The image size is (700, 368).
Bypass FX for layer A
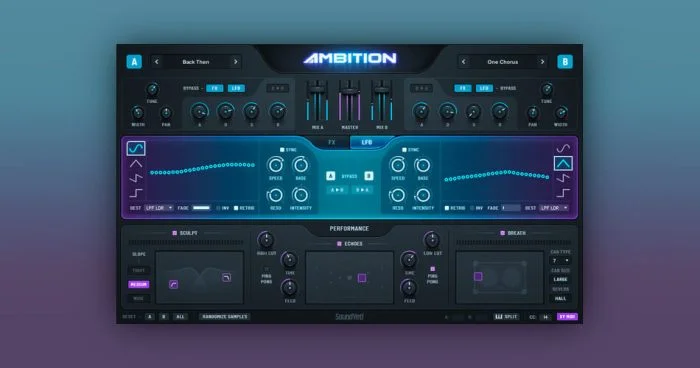click(215, 88)
